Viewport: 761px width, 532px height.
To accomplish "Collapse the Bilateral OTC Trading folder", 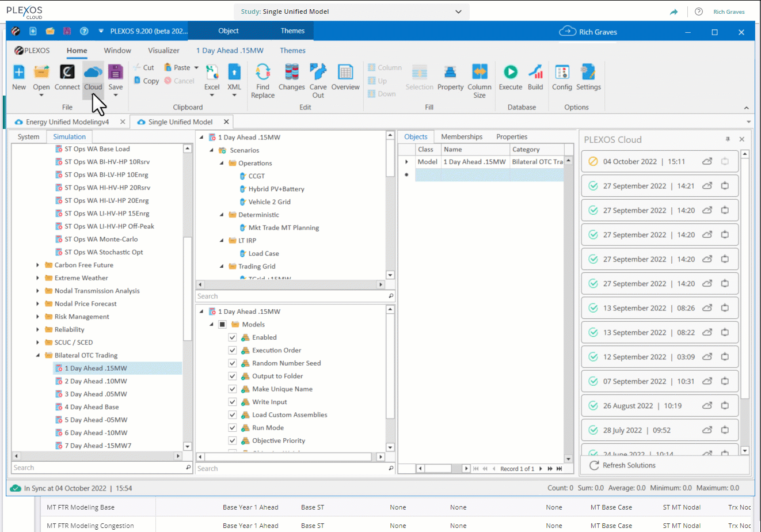I will coord(38,355).
